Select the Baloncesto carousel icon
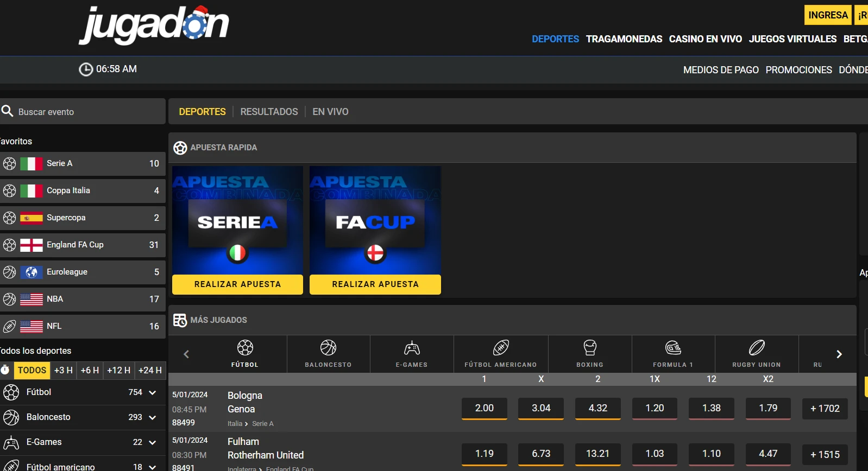This screenshot has width=868, height=471. click(x=328, y=348)
